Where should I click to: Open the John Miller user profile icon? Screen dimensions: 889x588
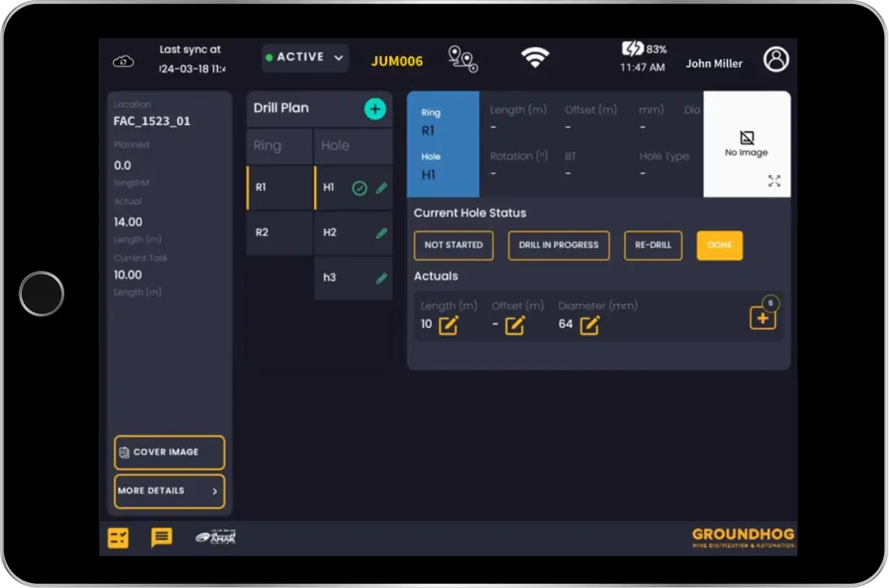(x=776, y=59)
